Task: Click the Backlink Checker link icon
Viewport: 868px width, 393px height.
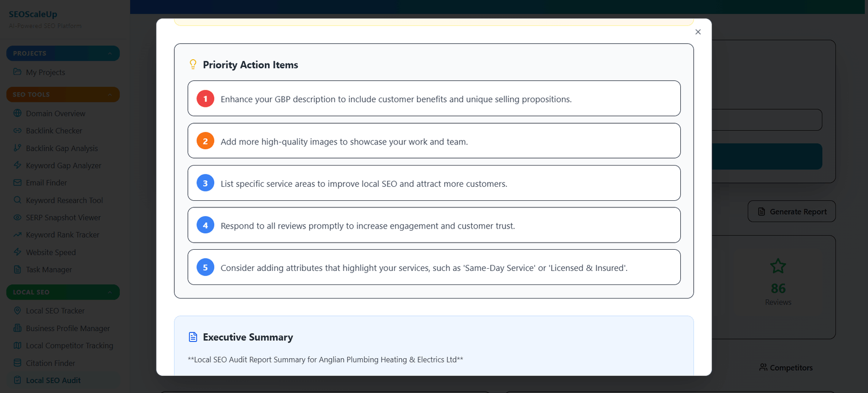Action: point(17,130)
